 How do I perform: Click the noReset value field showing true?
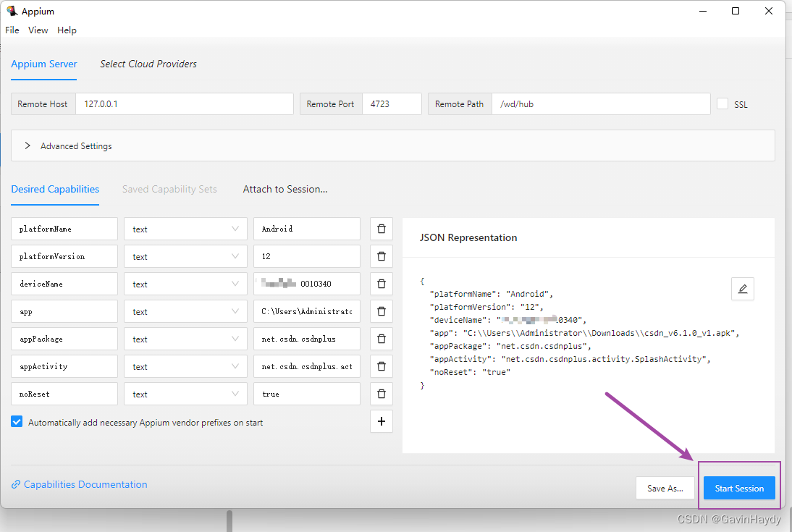[307, 394]
